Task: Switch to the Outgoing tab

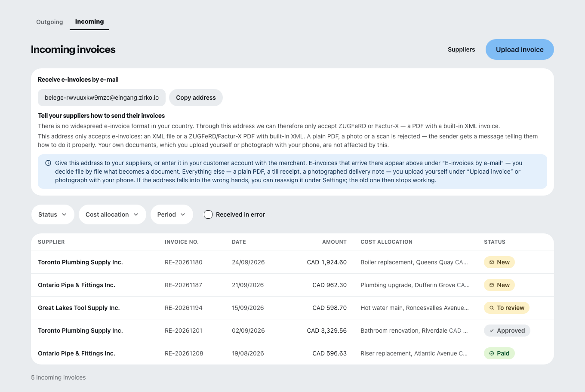Action: [49, 22]
